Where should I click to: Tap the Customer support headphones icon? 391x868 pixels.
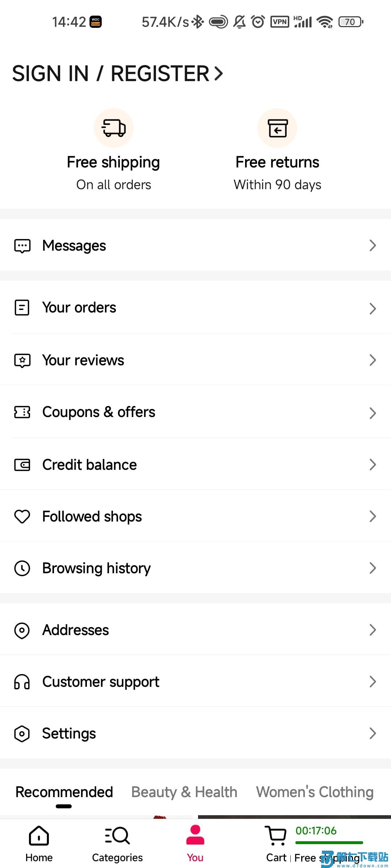click(22, 682)
